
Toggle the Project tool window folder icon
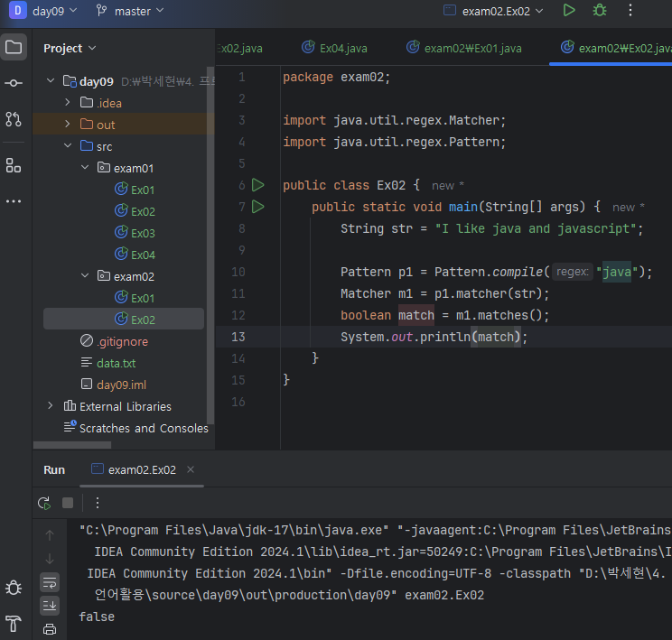(14, 47)
